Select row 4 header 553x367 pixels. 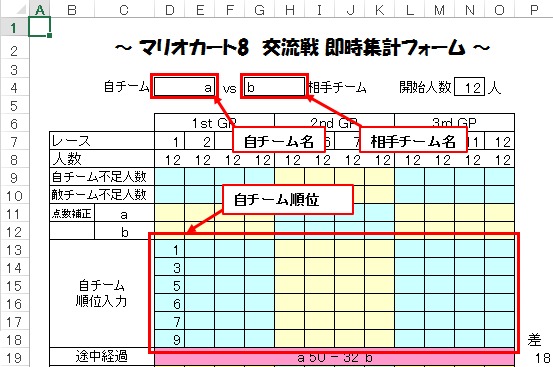pyautogui.click(x=14, y=87)
